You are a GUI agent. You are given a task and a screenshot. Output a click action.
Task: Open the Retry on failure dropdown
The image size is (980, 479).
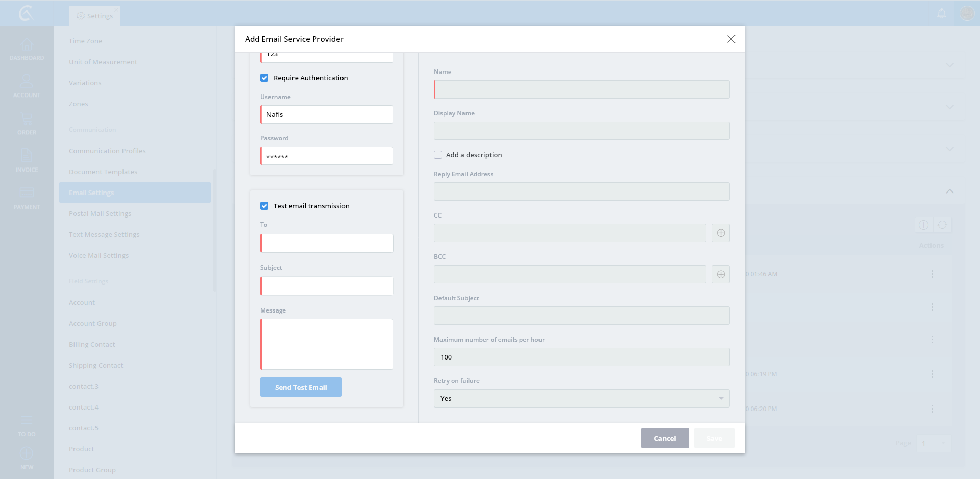pos(581,398)
